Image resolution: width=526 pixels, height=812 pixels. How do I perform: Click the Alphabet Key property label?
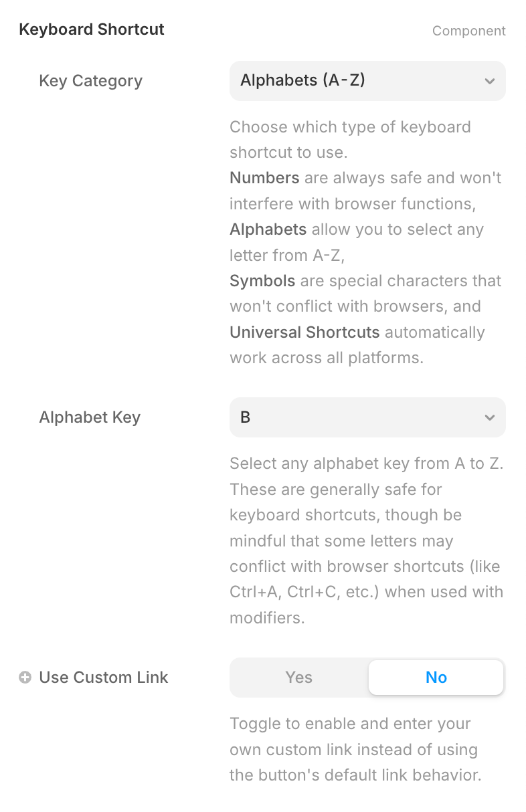click(90, 417)
